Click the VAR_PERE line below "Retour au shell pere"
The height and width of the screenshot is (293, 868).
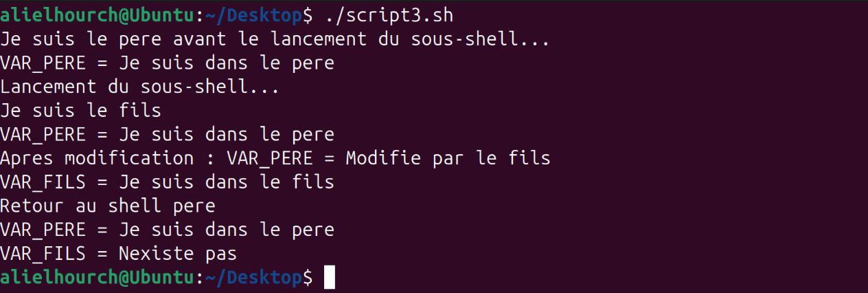pyautogui.click(x=167, y=229)
